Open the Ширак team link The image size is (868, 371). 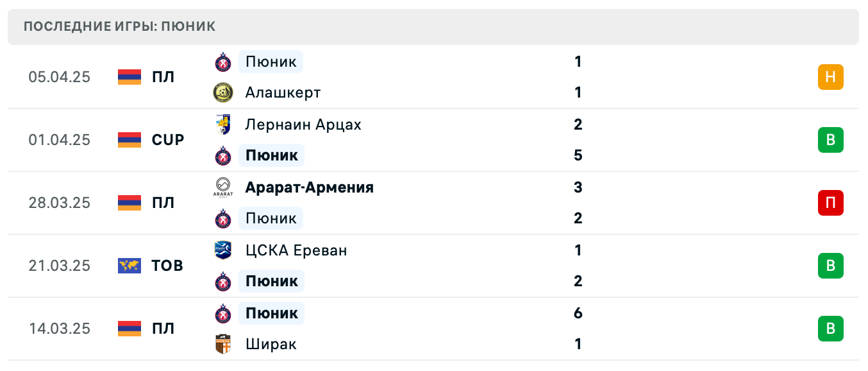[x=271, y=344]
